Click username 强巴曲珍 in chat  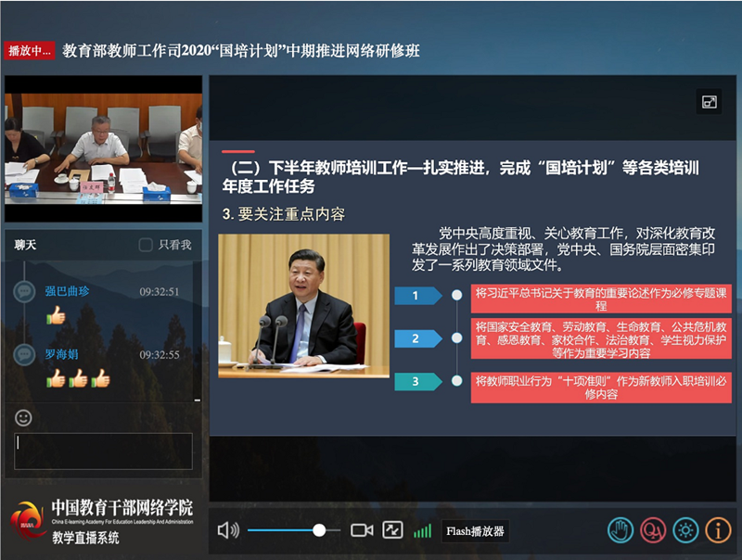(67, 291)
